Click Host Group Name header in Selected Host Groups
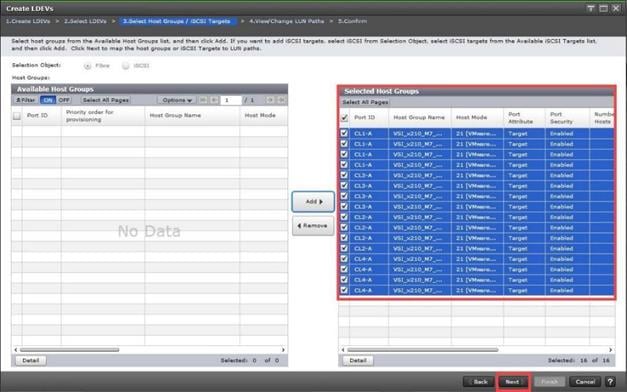627x392 pixels. coord(419,118)
